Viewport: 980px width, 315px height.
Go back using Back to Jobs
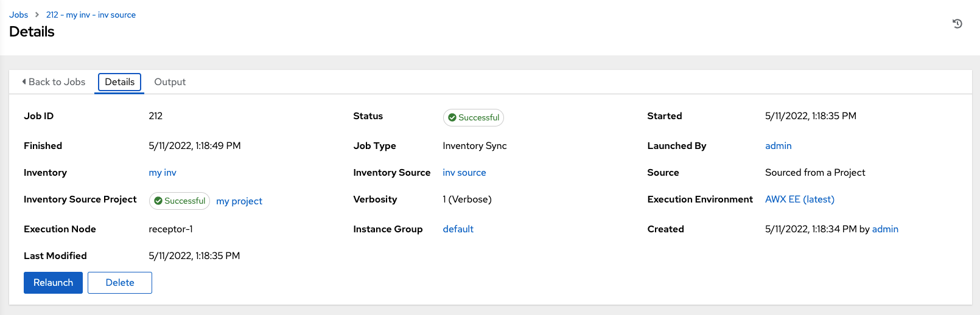point(57,82)
